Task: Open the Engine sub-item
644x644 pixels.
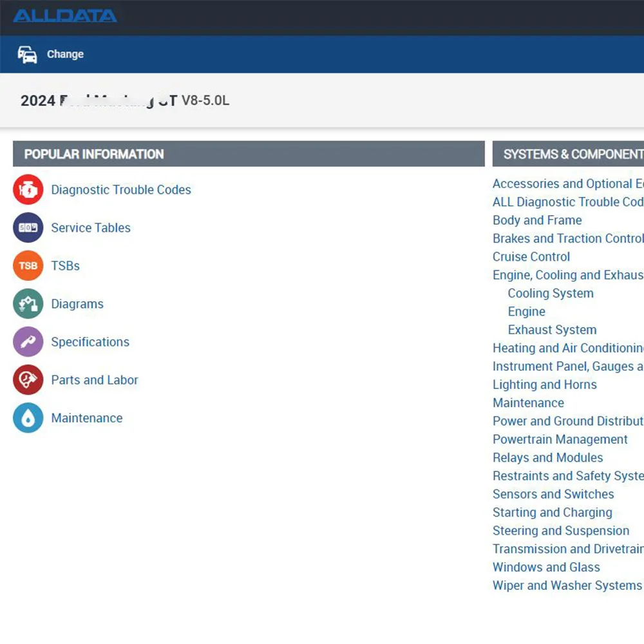Action: pyautogui.click(x=527, y=312)
